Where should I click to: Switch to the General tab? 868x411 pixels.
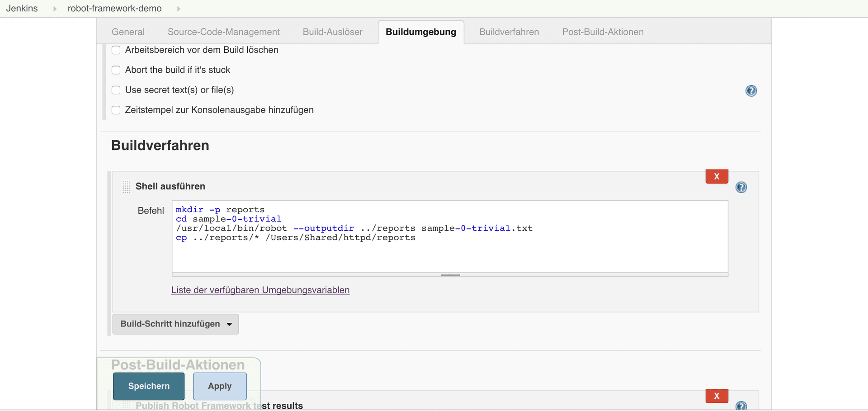[x=128, y=32]
